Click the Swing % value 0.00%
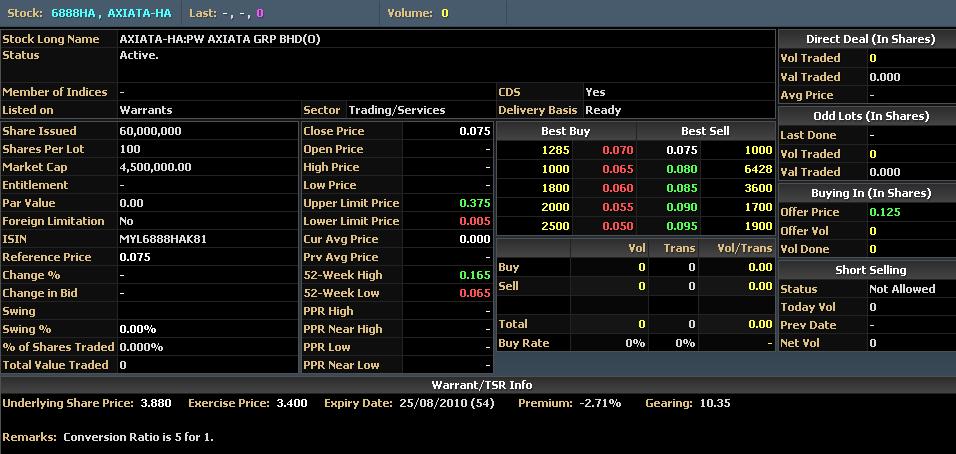 (138, 329)
